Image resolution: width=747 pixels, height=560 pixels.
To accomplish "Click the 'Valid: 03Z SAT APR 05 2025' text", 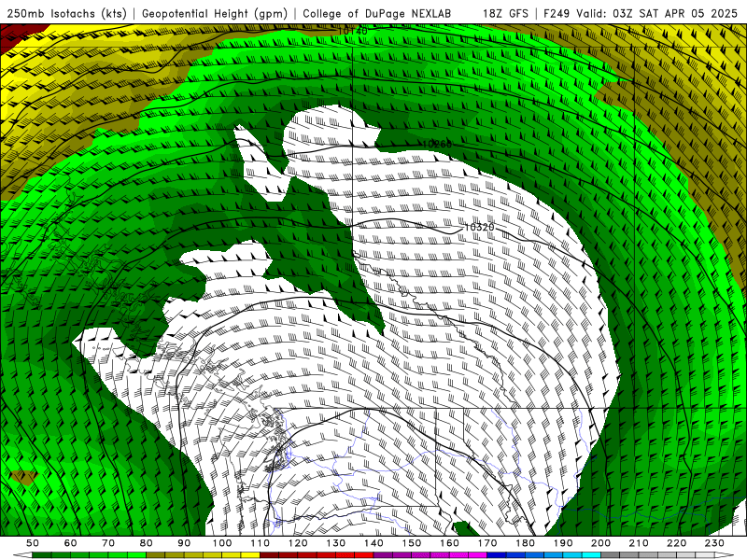I will point(656,13).
